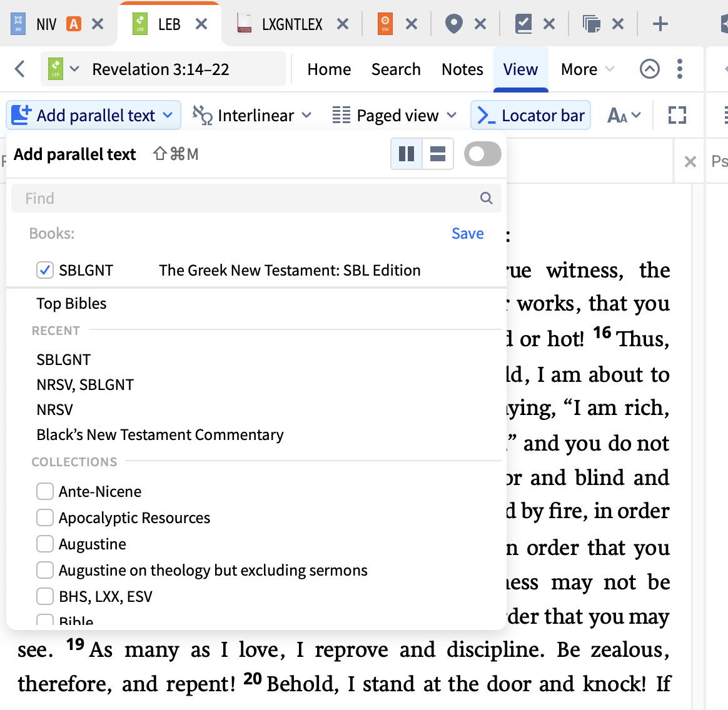Check the BHS, LXX, ESV collection
The height and width of the screenshot is (710, 728).
point(44,596)
